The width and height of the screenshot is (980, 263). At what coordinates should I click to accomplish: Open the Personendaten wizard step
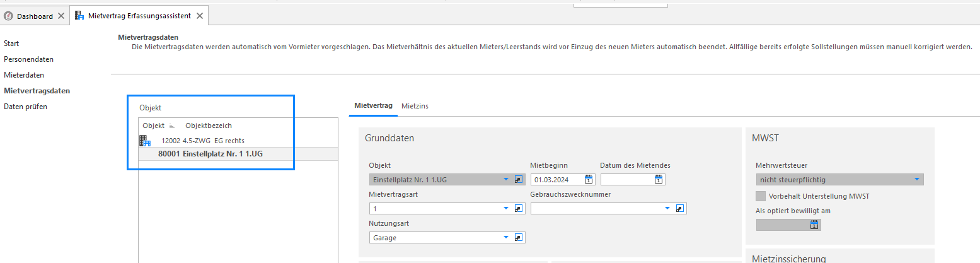point(28,59)
